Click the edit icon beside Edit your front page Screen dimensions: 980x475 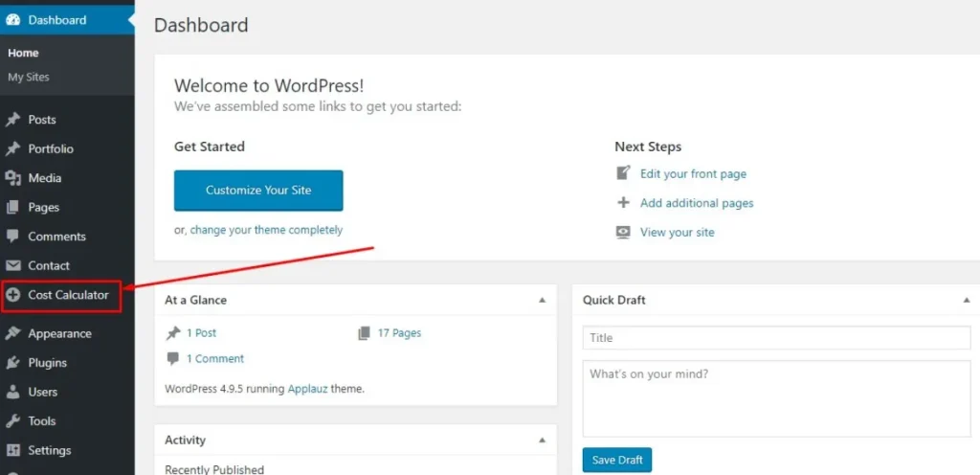tap(623, 173)
